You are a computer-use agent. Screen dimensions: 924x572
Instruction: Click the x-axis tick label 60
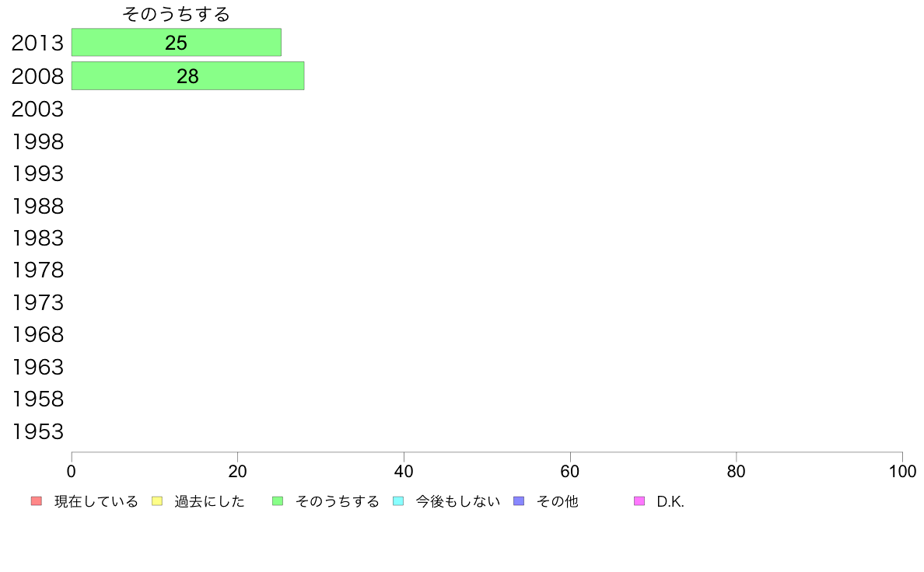click(x=570, y=472)
